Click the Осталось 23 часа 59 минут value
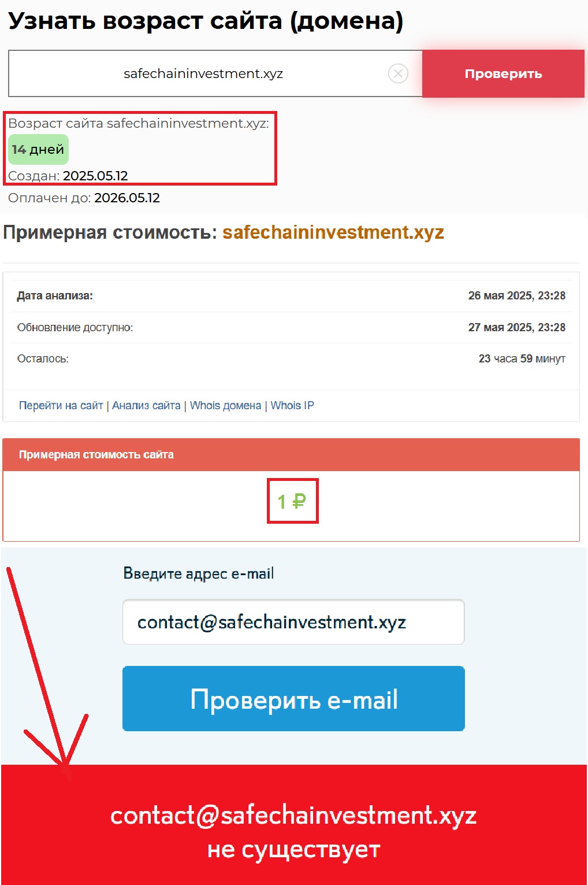588x885 pixels. coord(522,358)
